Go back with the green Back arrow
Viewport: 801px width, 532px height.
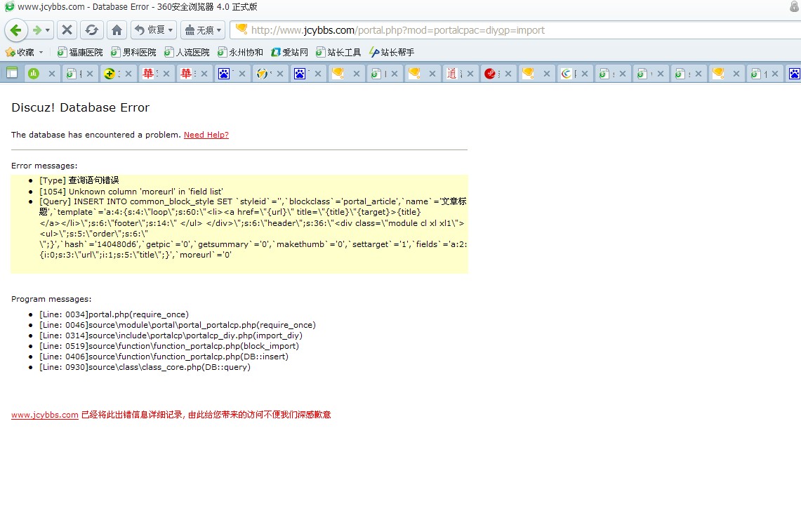[16, 30]
